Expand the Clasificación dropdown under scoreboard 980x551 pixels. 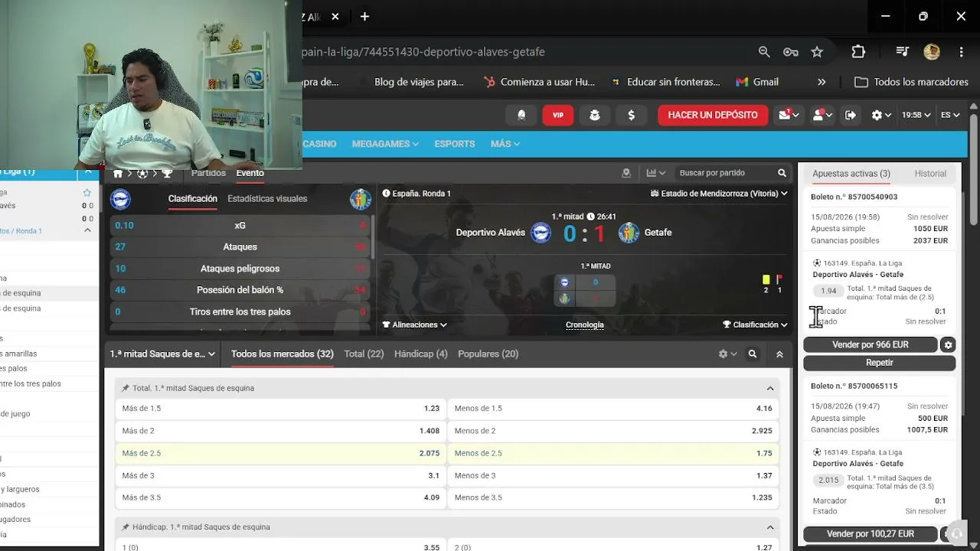pos(755,324)
